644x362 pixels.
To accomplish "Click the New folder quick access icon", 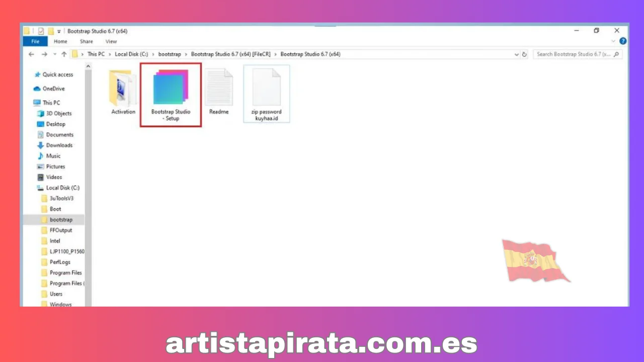I will [51, 31].
